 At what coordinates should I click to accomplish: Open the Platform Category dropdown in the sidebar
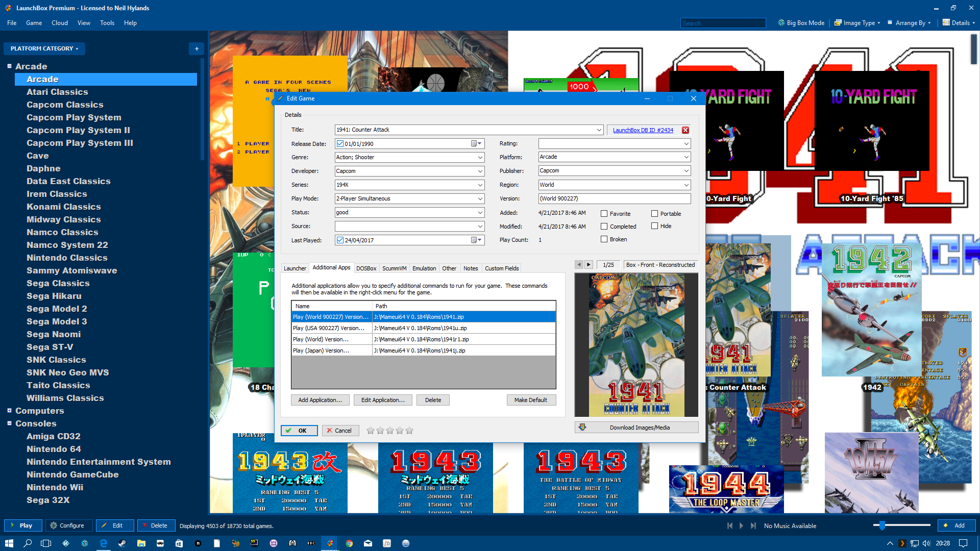44,48
